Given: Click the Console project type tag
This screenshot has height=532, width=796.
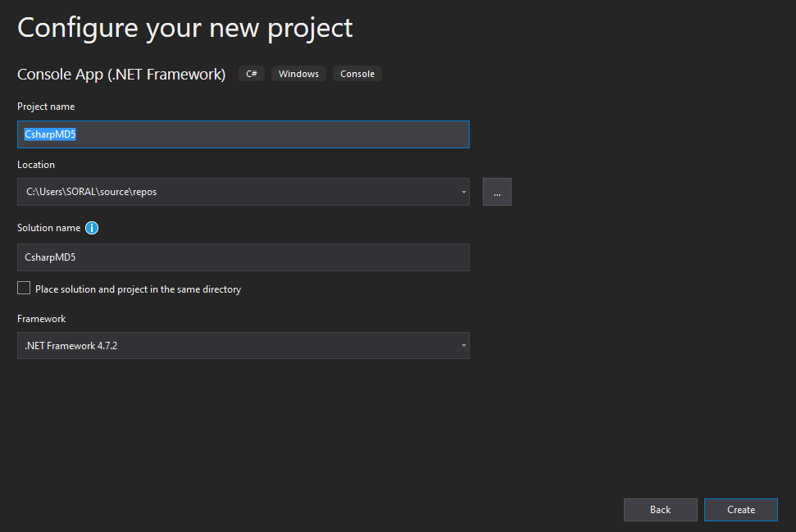Looking at the screenshot, I should pyautogui.click(x=357, y=74).
